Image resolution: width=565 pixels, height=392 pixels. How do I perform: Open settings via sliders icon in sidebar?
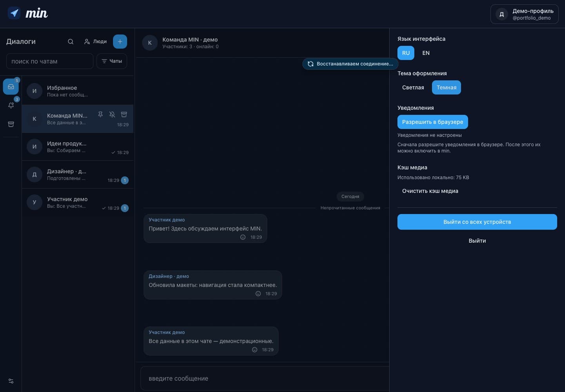(x=11, y=381)
